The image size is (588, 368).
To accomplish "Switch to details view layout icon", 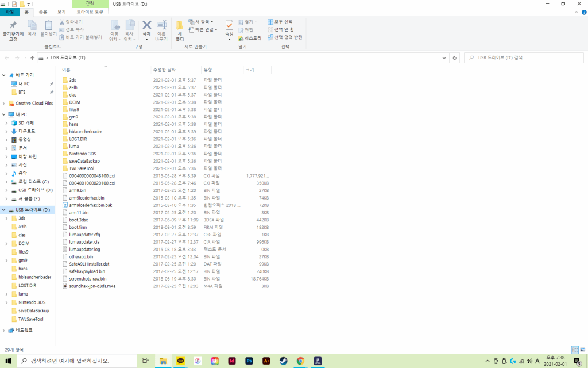I will click(575, 350).
